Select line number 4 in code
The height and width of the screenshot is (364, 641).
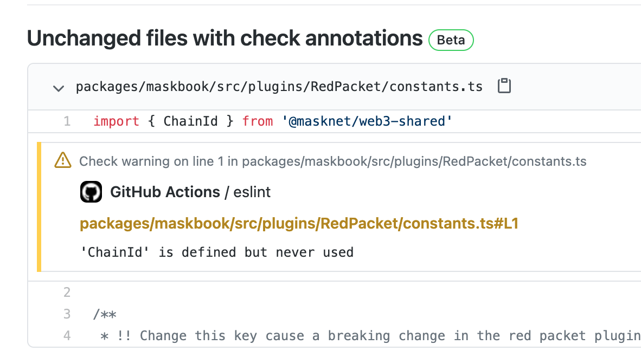coord(67,335)
